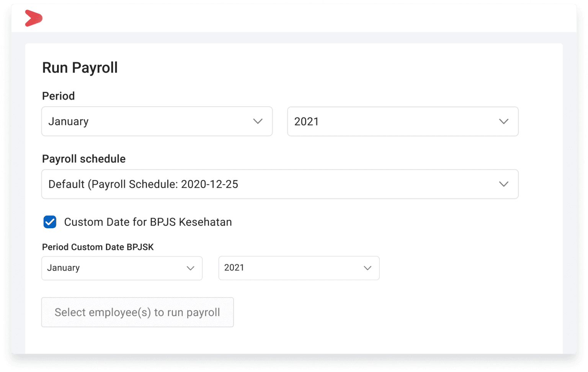Select the Default Payroll Schedule 2020-12-25 option

[x=143, y=184]
